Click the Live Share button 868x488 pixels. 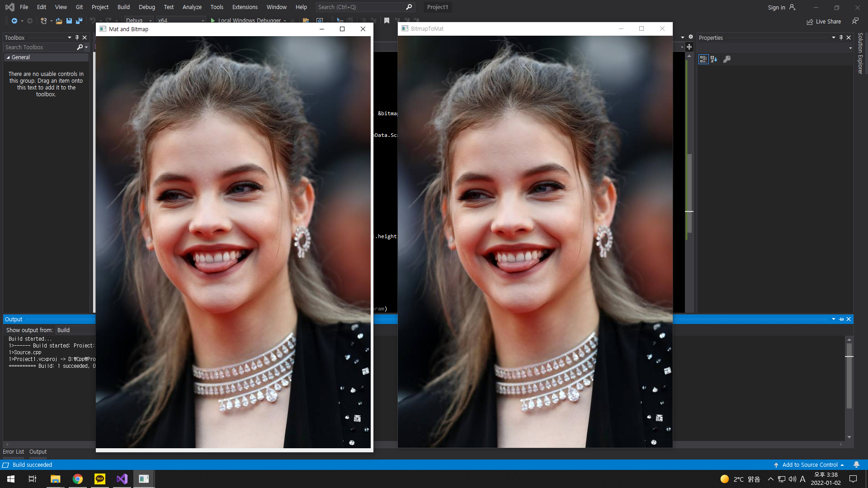click(824, 21)
